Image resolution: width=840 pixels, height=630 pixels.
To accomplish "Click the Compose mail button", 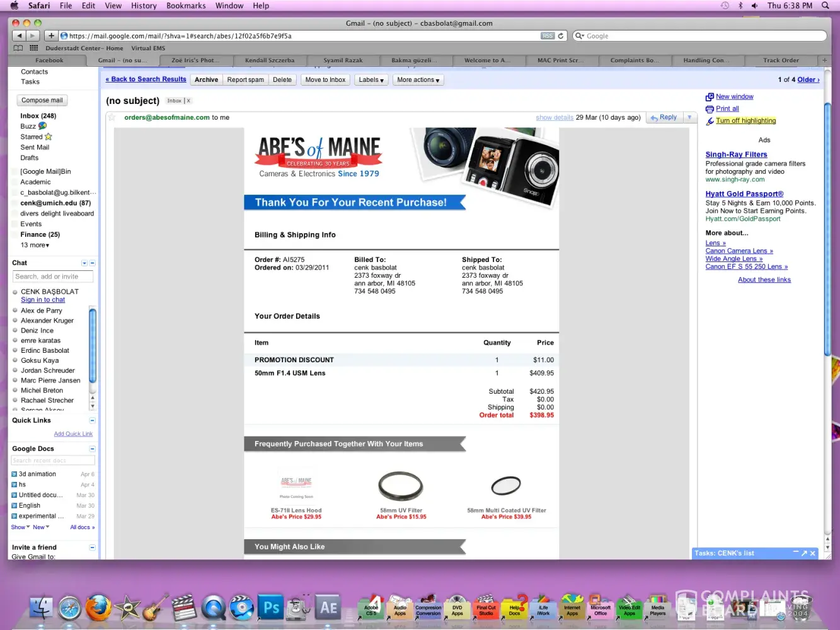I will pos(42,100).
